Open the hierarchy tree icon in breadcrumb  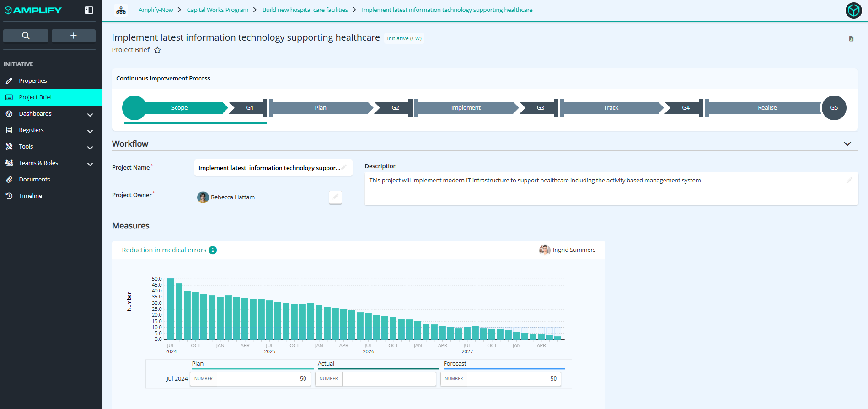tap(121, 10)
